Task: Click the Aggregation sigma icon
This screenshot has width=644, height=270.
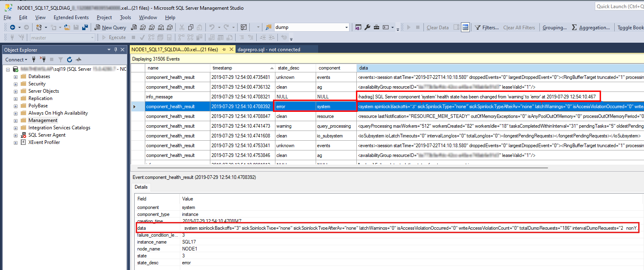Action: (574, 28)
